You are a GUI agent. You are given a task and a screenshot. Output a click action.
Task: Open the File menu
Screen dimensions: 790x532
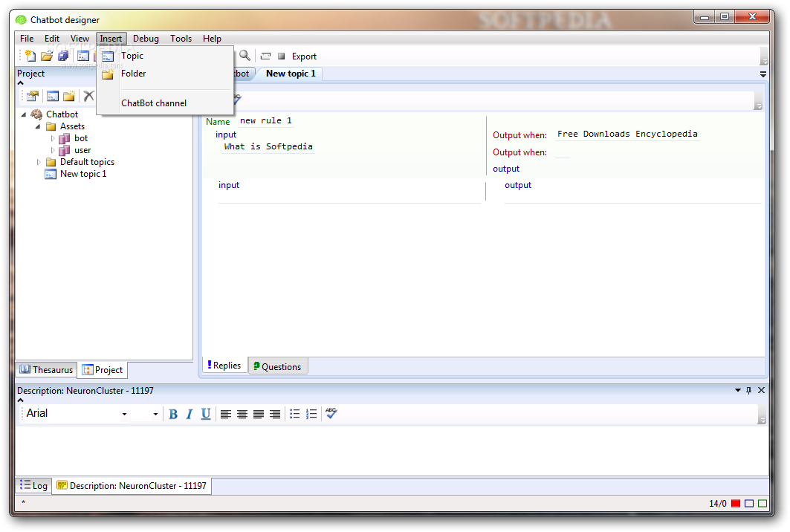coord(27,39)
